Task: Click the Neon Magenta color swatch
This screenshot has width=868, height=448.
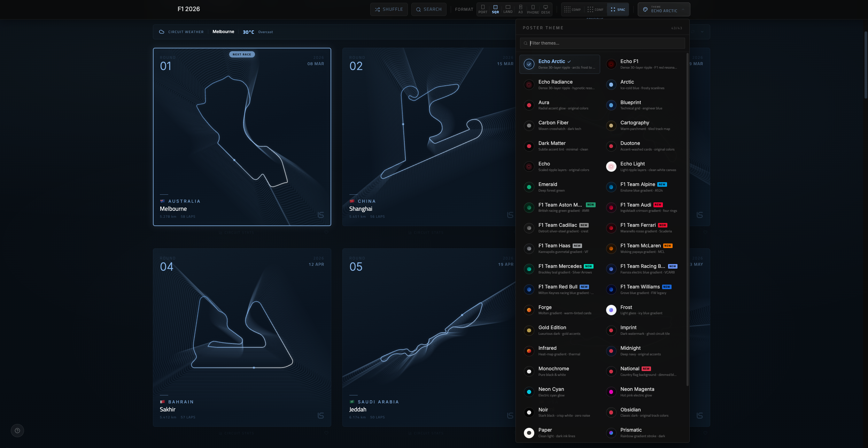Action: 611,392
